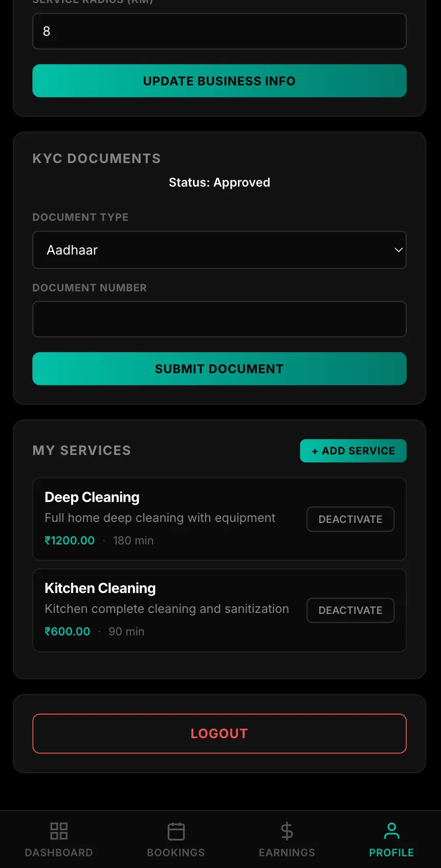Click the ₹1200.00 price of Deep Cleaning
This screenshot has height=868, width=441.
pos(70,540)
